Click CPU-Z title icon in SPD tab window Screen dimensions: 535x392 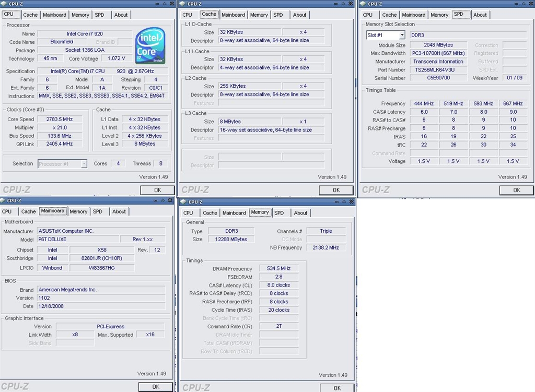point(363,4)
